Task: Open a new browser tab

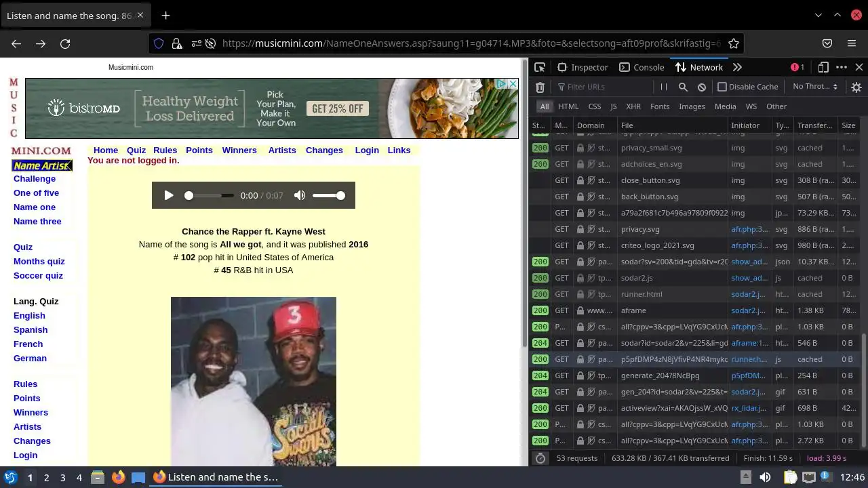Action: pos(165,15)
